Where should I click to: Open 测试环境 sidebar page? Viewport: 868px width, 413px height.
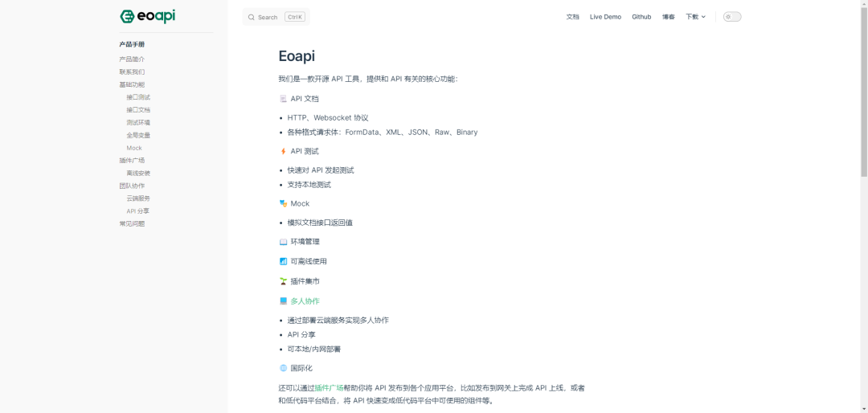pyautogui.click(x=138, y=123)
